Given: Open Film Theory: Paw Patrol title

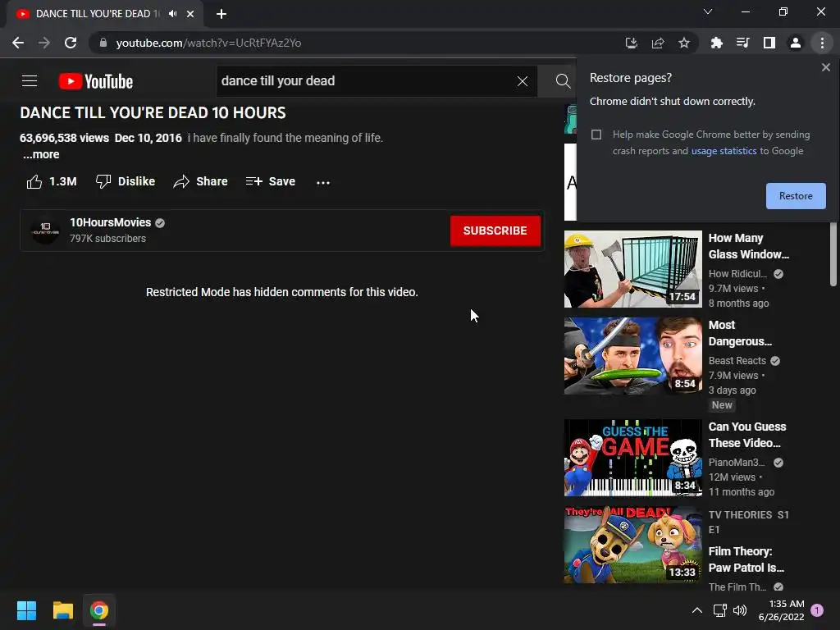Looking at the screenshot, I should pos(746,559).
